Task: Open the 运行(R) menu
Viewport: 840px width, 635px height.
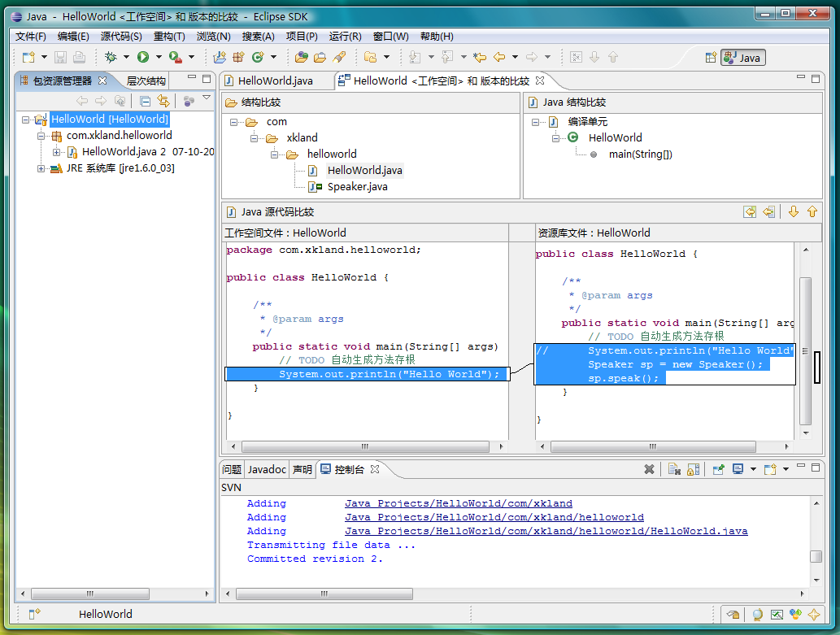Action: coord(345,37)
